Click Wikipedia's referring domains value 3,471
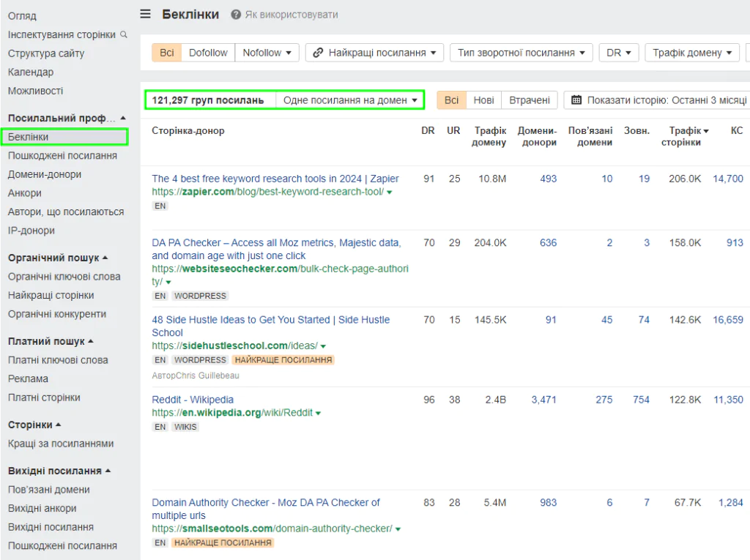 pyautogui.click(x=544, y=399)
